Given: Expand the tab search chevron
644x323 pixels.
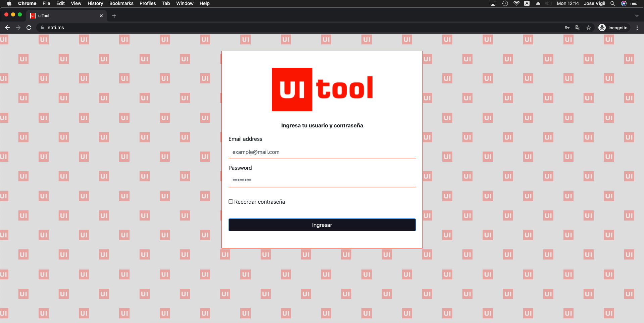Looking at the screenshot, I should pos(637,16).
